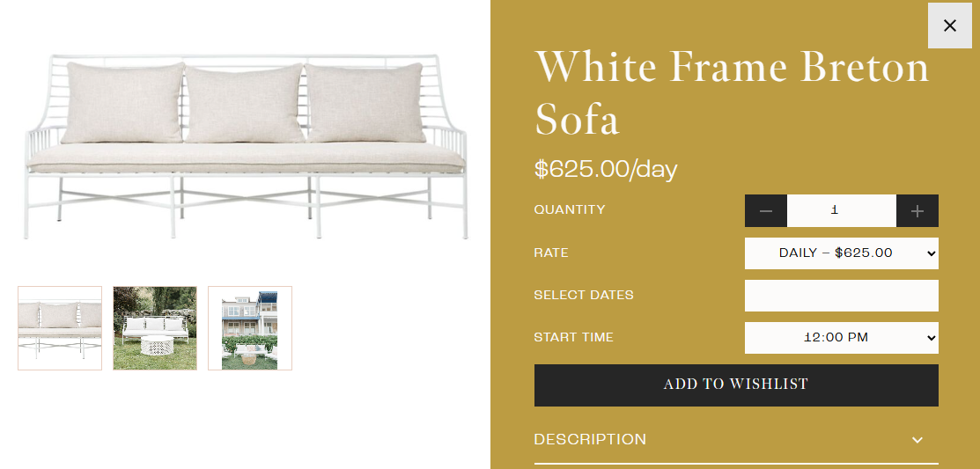Click the Select Dates label
The width and height of the screenshot is (980, 469).
pyautogui.click(x=584, y=295)
